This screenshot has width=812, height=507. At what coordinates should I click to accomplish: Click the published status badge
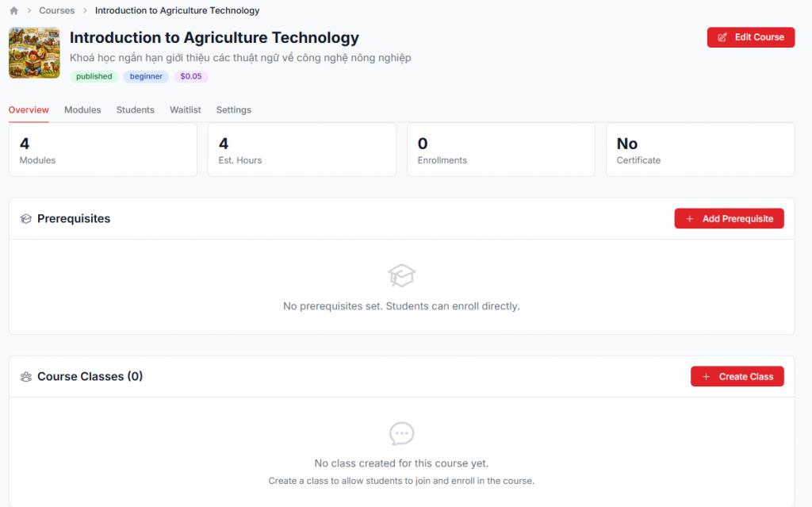(x=94, y=77)
